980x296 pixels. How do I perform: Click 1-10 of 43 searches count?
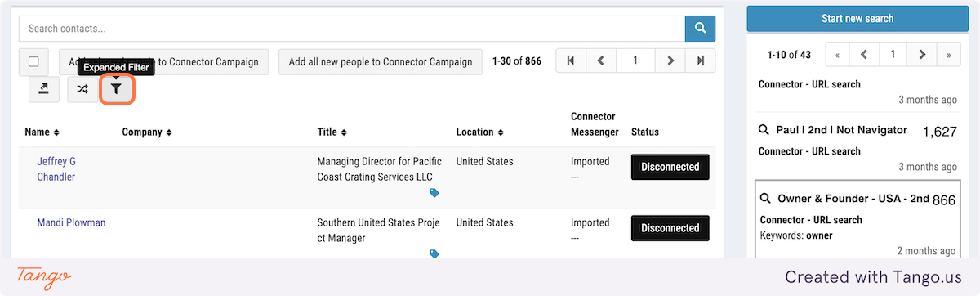coord(789,55)
